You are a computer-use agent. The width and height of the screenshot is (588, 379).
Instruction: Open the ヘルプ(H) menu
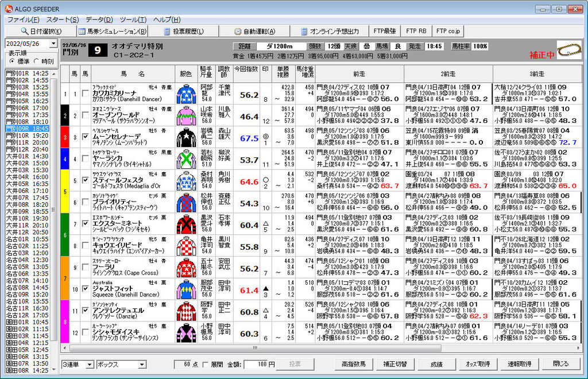click(x=167, y=20)
